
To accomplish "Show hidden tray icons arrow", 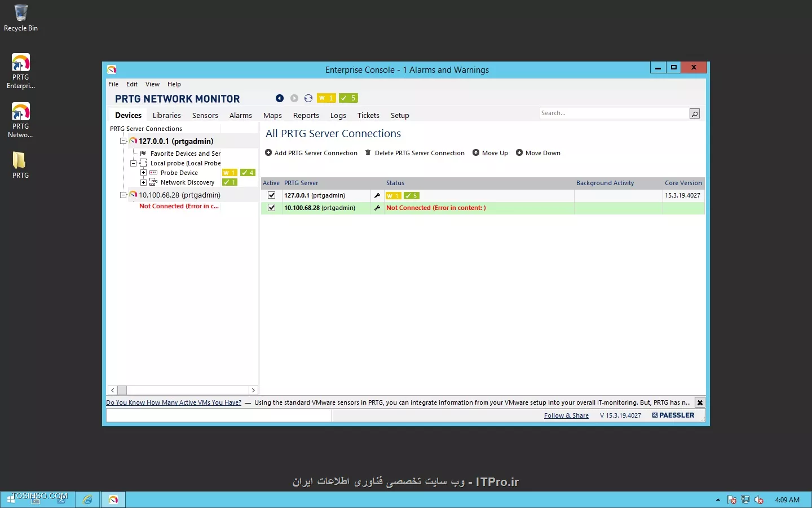I will click(x=718, y=500).
